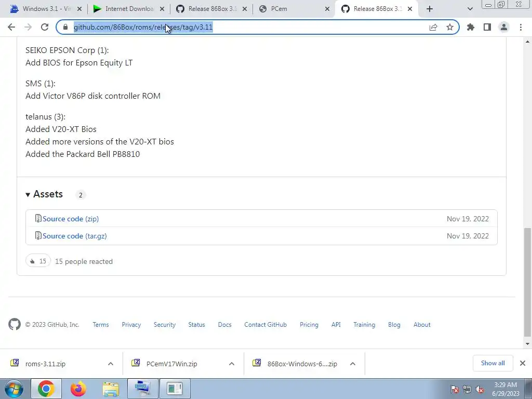Open Windows Explorer from the taskbar

point(111,389)
